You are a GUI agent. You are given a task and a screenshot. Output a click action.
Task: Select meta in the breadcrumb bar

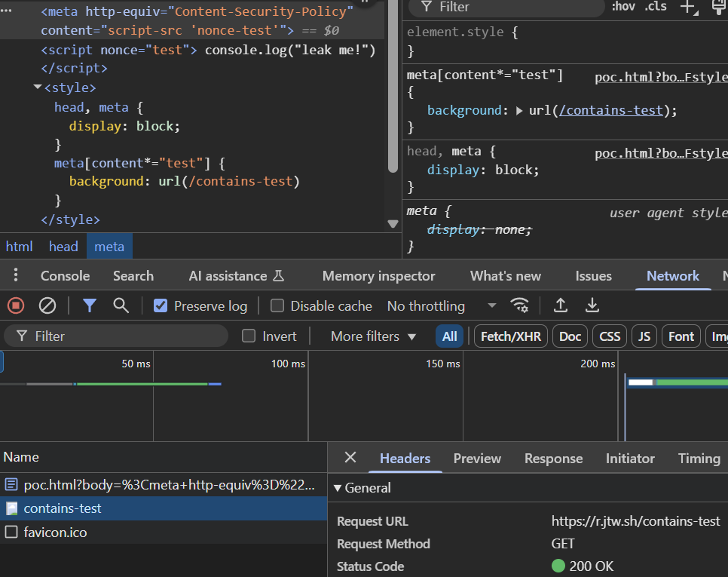(x=109, y=246)
